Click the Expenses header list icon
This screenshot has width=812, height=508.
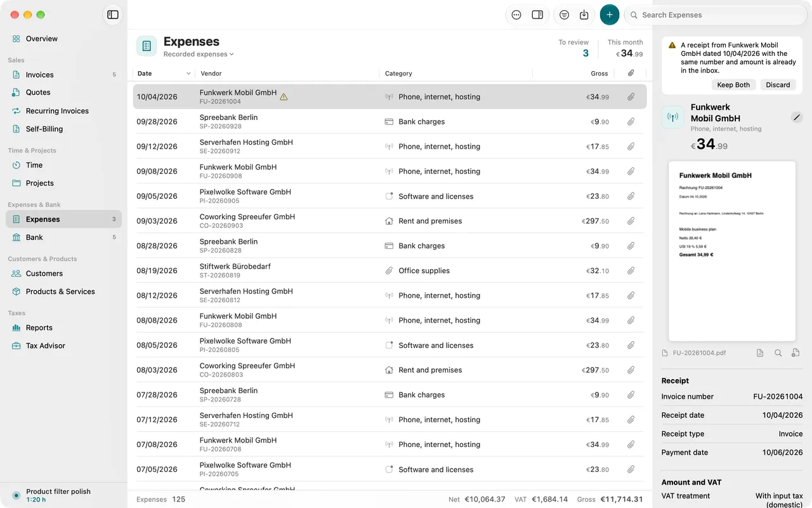tap(147, 46)
